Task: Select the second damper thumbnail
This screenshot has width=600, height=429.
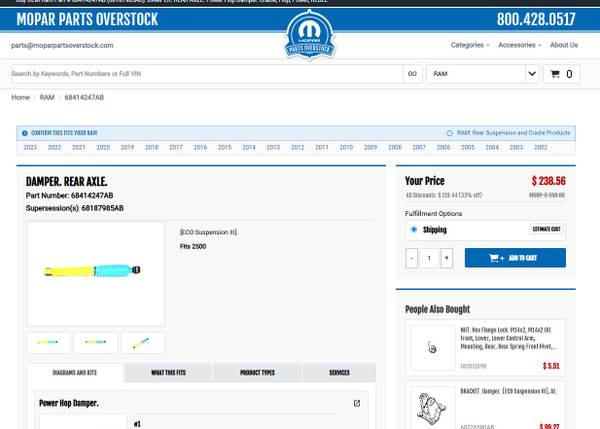Action: 96,343
